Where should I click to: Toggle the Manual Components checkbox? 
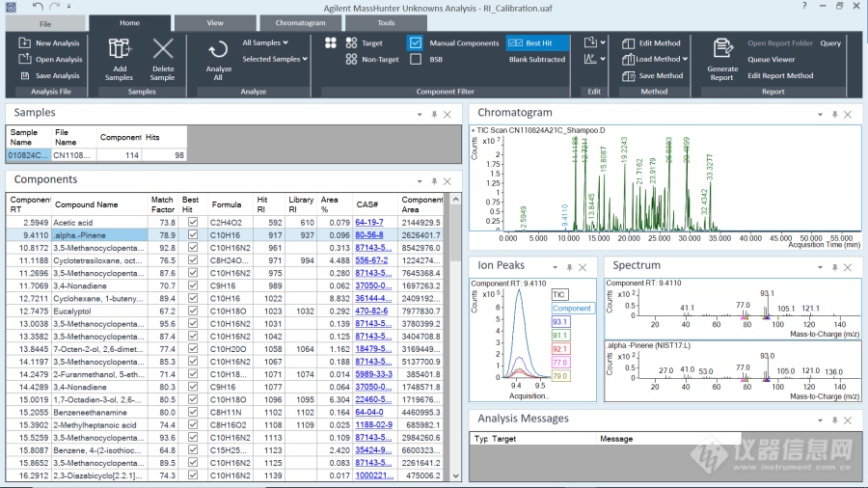point(415,42)
